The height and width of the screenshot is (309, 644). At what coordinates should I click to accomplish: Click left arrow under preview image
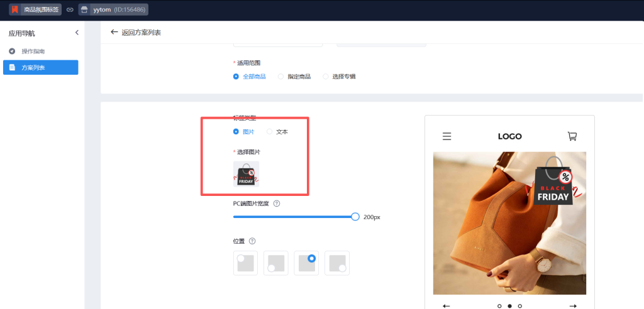click(x=447, y=306)
